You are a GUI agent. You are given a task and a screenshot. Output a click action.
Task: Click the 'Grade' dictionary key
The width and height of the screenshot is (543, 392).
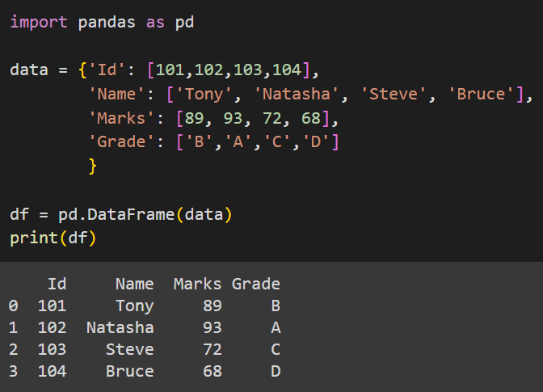pyautogui.click(x=121, y=142)
